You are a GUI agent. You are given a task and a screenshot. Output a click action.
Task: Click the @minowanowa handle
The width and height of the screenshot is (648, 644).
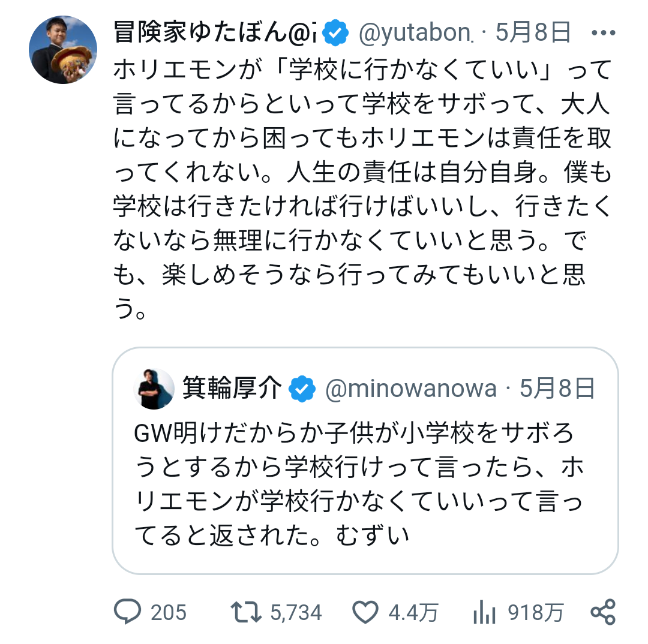[x=410, y=389]
